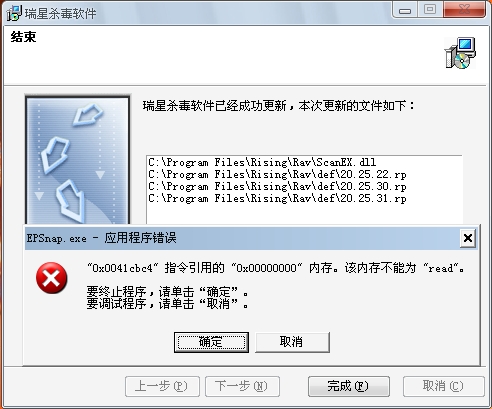The image size is (492, 409).
Task: Click the 下一步(N) next button
Action: [242, 386]
